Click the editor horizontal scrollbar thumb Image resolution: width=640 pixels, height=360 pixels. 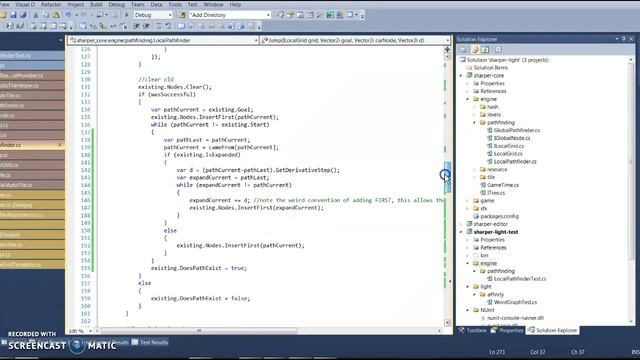click(199, 331)
